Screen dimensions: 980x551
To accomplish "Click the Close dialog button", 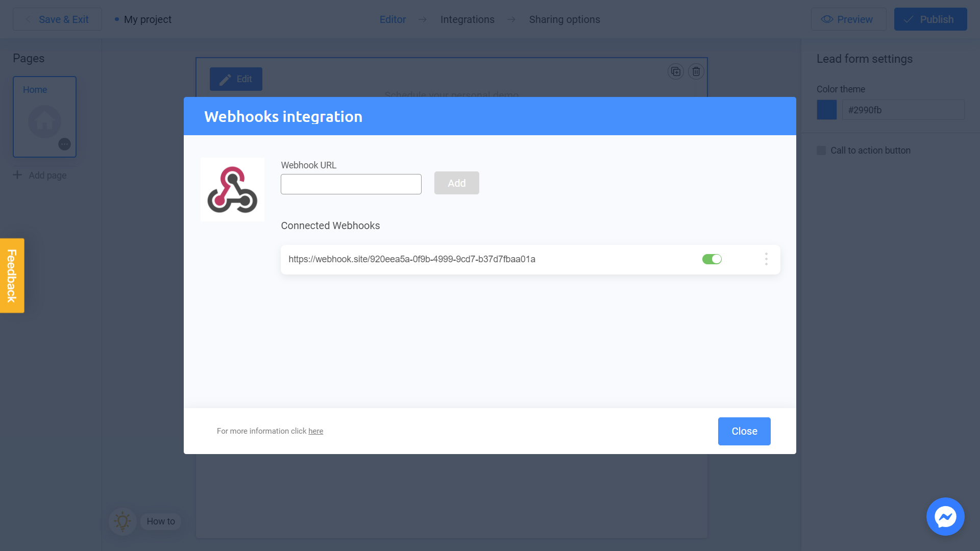I will pos(744,431).
